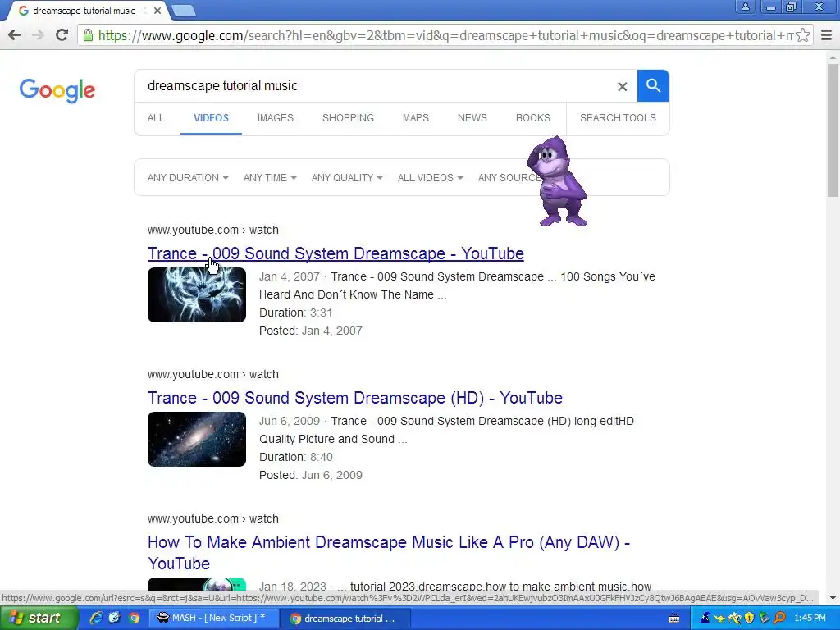Click the yellow shield security tray icon
Image resolution: width=840 pixels, height=630 pixels.
point(750,618)
